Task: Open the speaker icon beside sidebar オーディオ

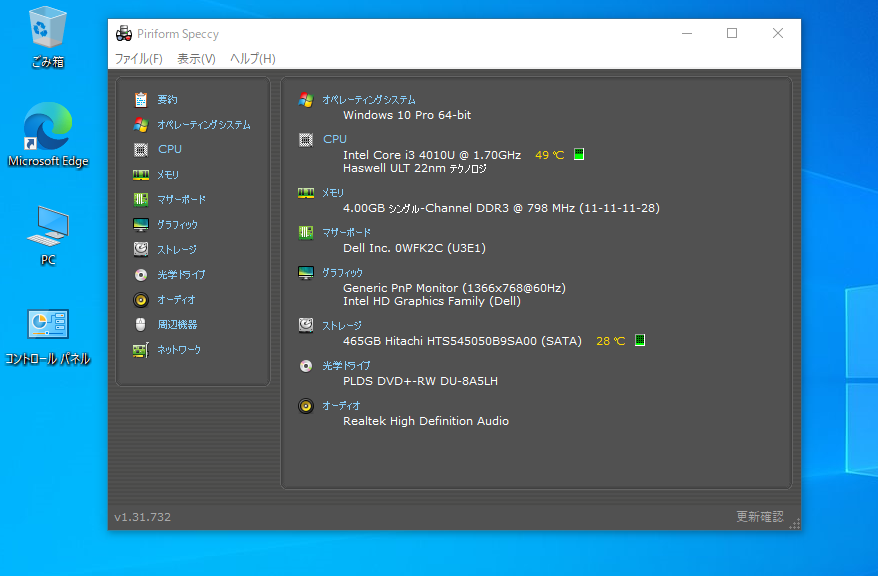Action: click(x=141, y=299)
